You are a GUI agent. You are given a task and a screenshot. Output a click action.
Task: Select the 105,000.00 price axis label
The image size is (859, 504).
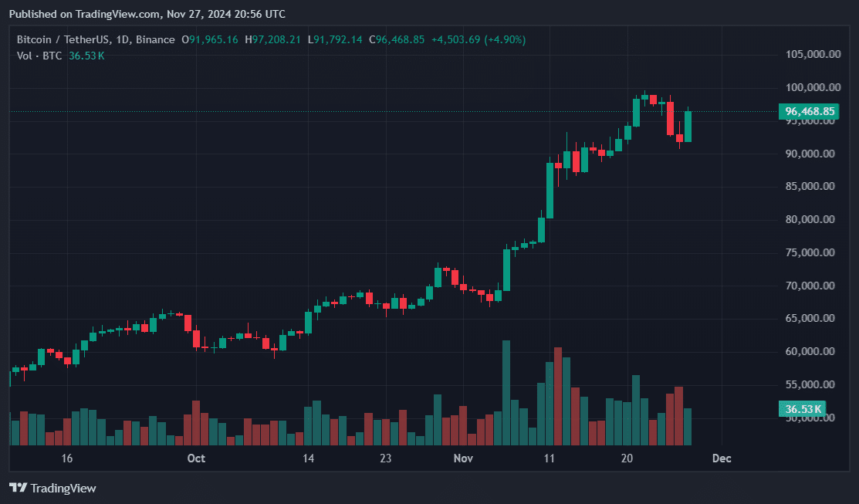(810, 55)
